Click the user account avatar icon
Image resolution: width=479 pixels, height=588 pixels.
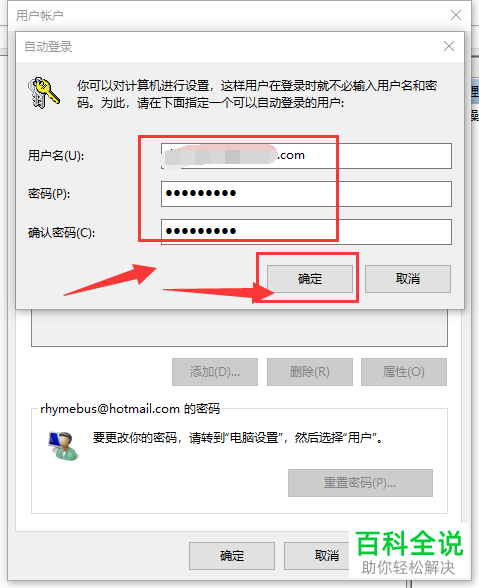[x=63, y=446]
